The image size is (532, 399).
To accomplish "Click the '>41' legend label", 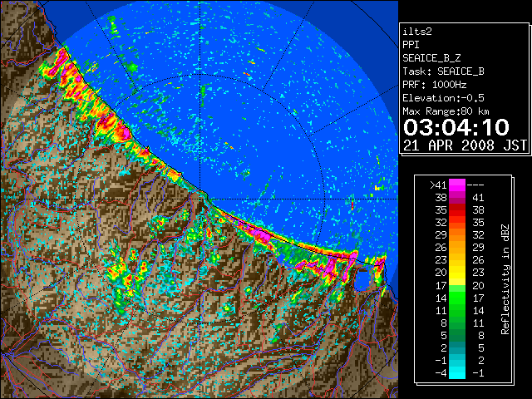I will (438, 185).
